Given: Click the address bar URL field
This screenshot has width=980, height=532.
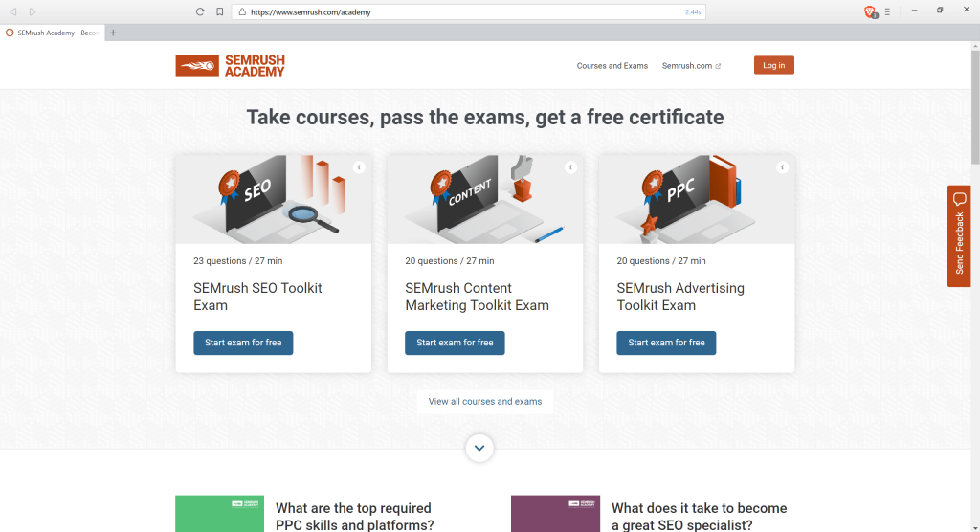Looking at the screenshot, I should point(469,11).
